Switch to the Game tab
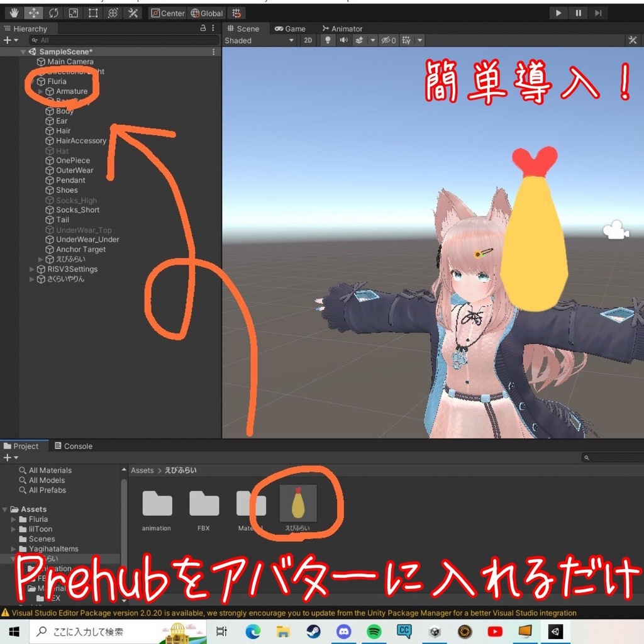This screenshot has width=644, height=644. pyautogui.click(x=290, y=28)
